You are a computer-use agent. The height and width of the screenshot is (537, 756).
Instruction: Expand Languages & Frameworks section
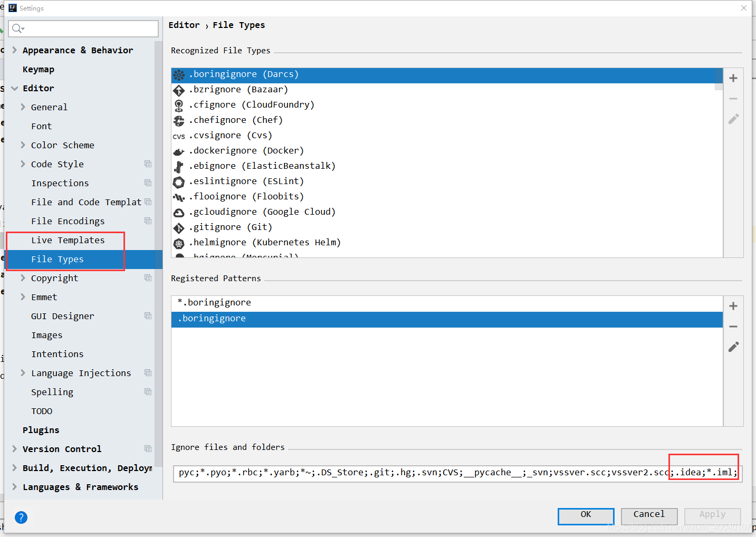click(14, 487)
